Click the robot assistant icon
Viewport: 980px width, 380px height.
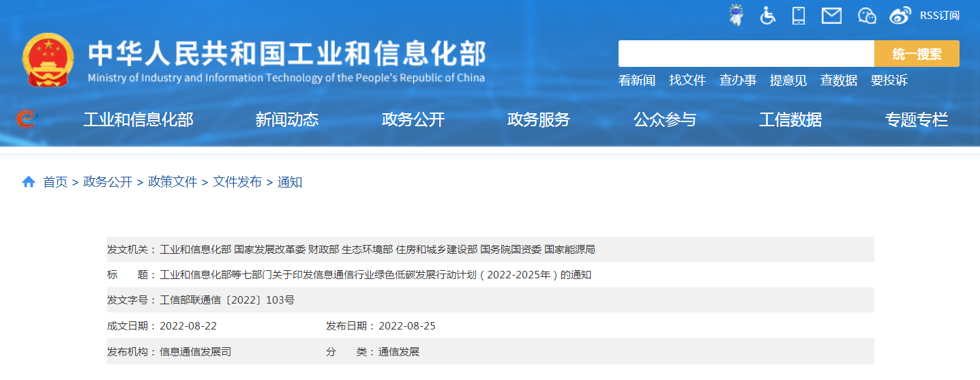click(736, 15)
